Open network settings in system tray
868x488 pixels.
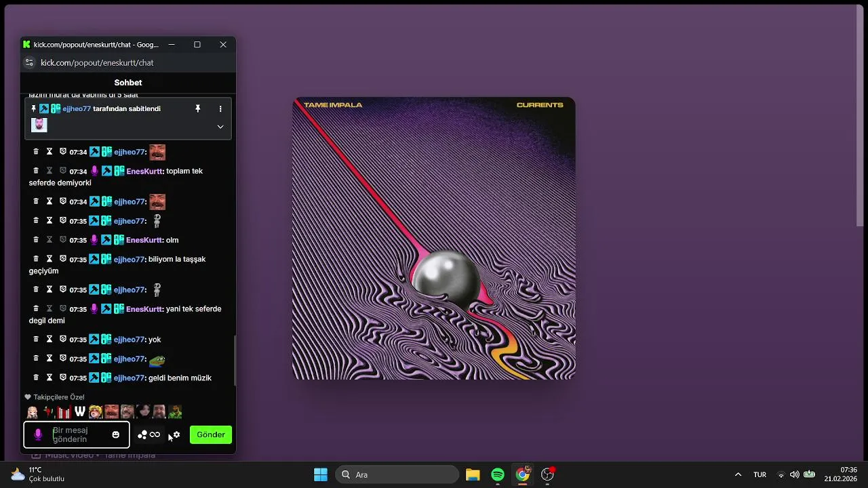click(781, 474)
